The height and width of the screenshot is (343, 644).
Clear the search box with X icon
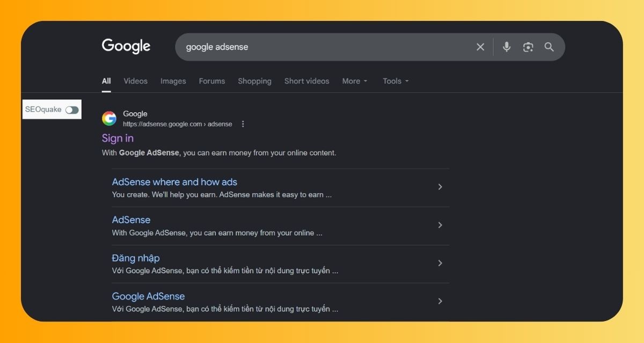[x=480, y=47]
